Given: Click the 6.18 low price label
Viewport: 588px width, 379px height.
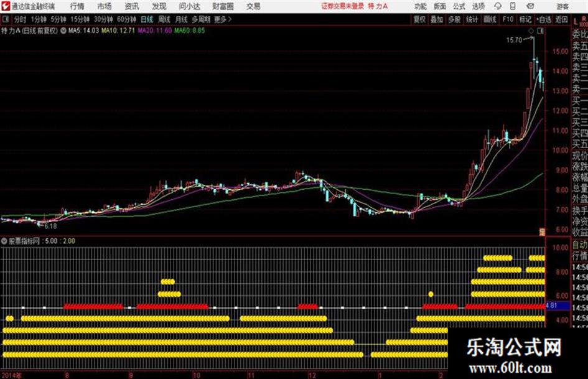Looking at the screenshot, I should click(x=50, y=227).
